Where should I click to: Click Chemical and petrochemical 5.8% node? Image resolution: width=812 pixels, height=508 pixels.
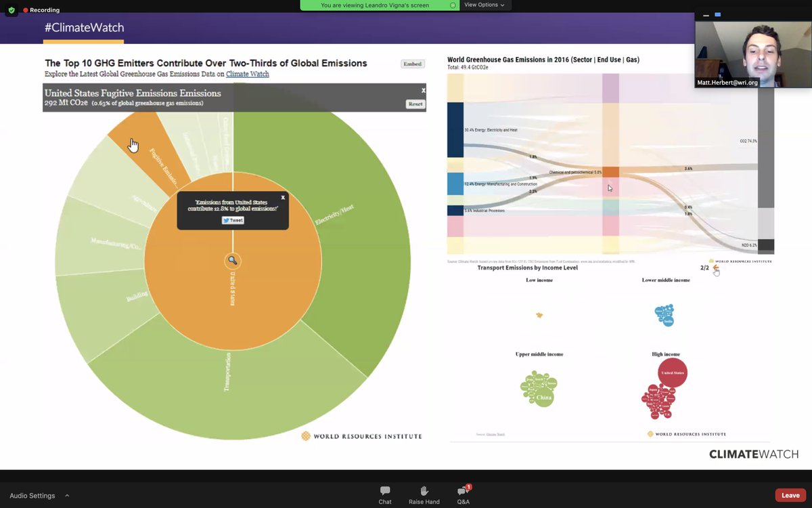[x=610, y=172]
